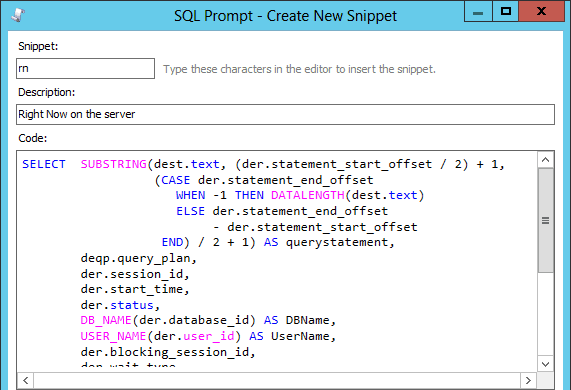Viewport: 571px width, 390px height.
Task: Minimize the Create New Snippet window
Action: coord(478,12)
